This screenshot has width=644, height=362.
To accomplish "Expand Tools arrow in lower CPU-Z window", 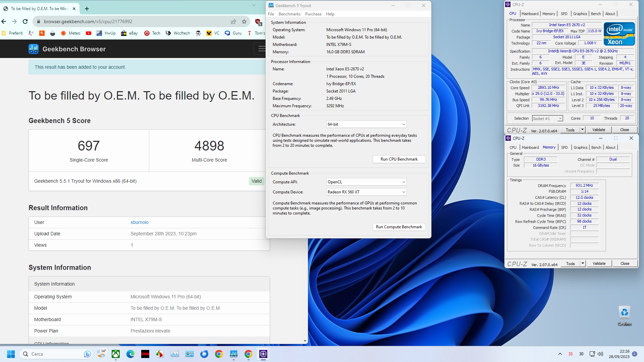I will point(583,263).
